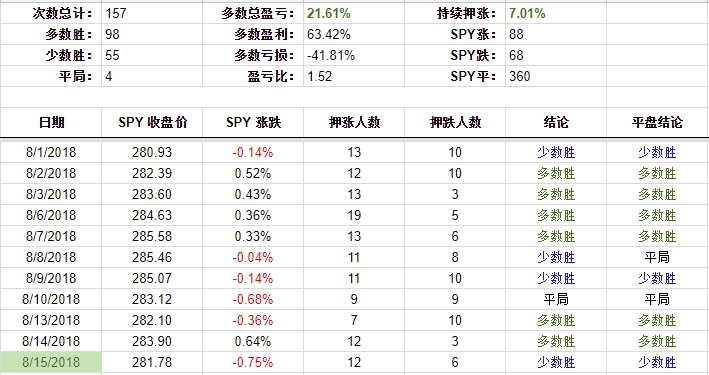Select the 19 押涨人数 cell for 8/6/2018
This screenshot has height=375, width=709.
click(354, 215)
